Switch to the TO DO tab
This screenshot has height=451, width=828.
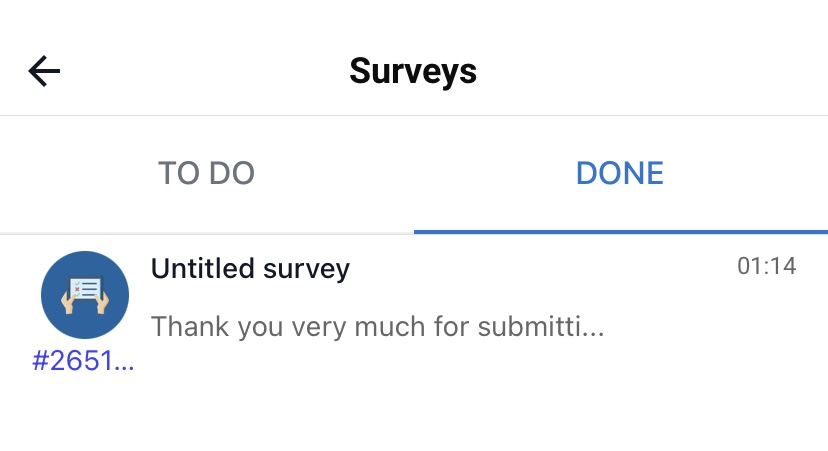[x=206, y=173]
